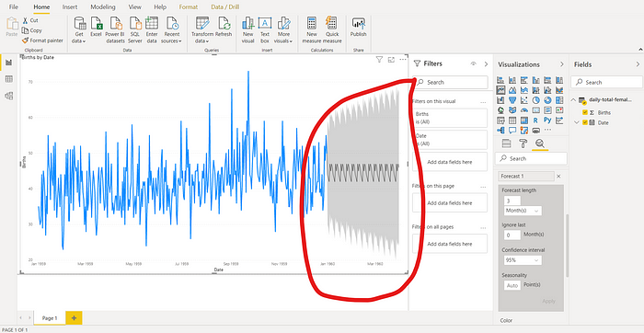
Task: Switch to Data view in left sidebar
Action: point(8,79)
